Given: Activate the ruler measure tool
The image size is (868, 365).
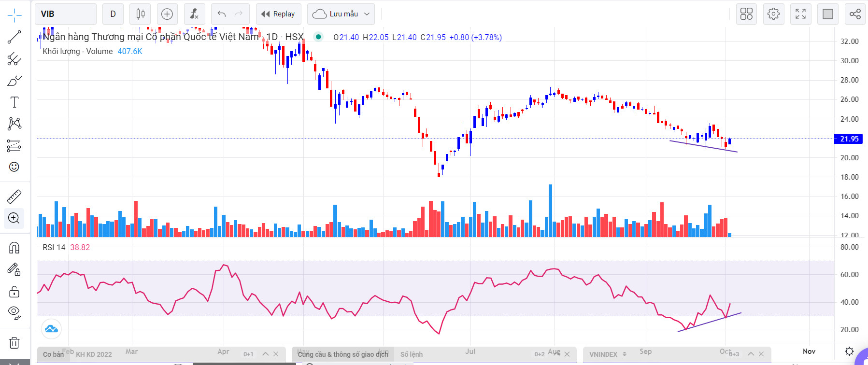Looking at the screenshot, I should click(x=14, y=197).
